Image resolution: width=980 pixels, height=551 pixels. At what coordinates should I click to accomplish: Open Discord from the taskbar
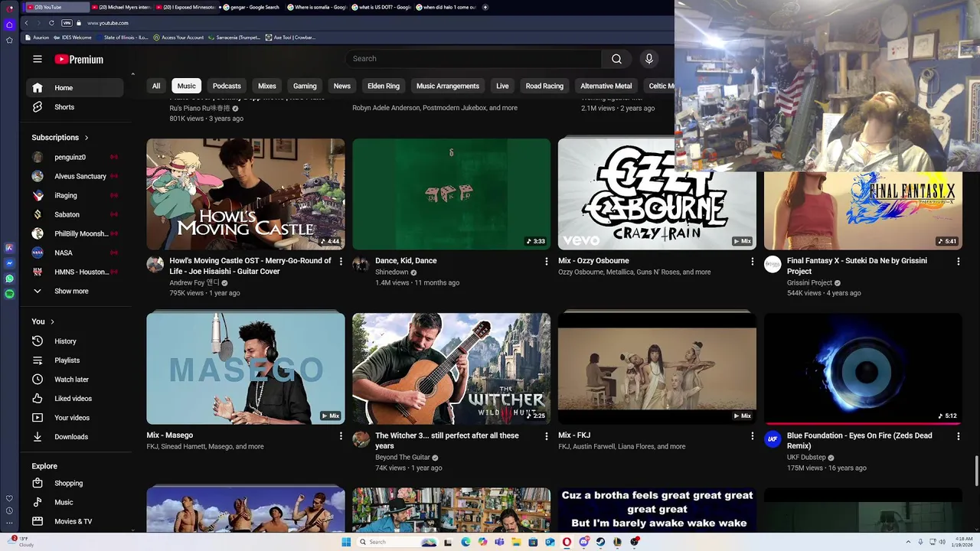pyautogui.click(x=583, y=542)
